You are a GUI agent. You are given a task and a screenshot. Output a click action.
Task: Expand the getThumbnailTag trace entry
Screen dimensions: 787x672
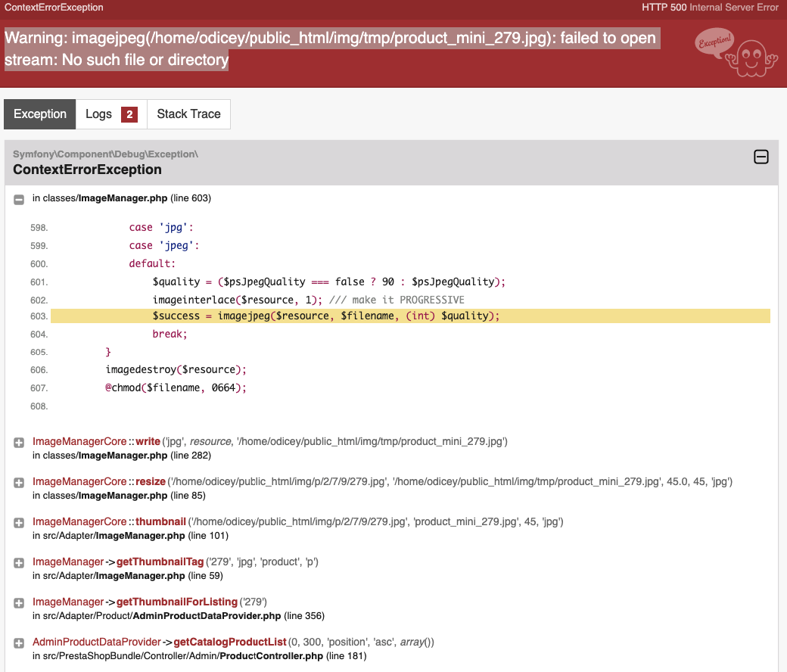pyautogui.click(x=19, y=563)
